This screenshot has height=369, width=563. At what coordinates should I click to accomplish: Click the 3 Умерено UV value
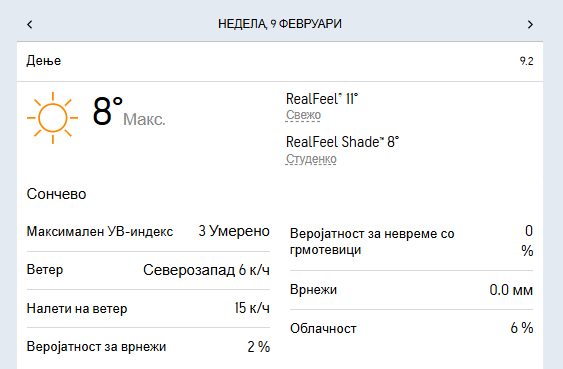(234, 231)
